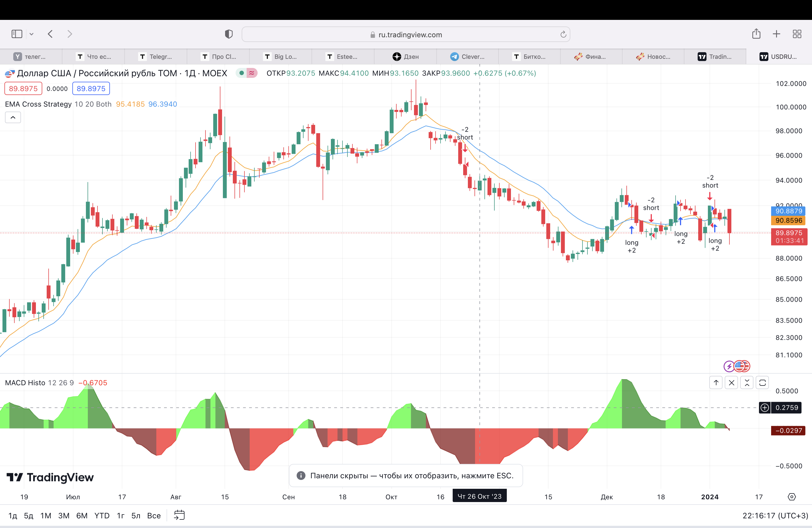
Task: Collapse the MACD pane
Action: coord(747,383)
